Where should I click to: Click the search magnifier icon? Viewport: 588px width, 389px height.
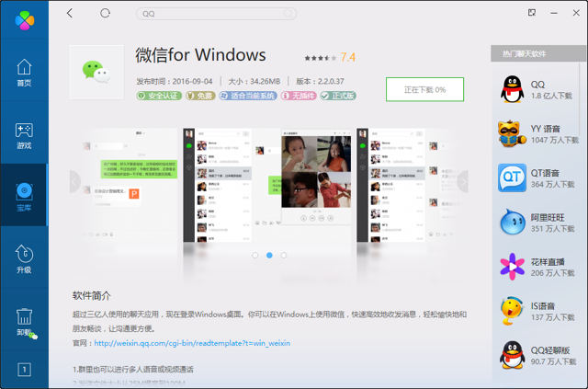(x=288, y=14)
